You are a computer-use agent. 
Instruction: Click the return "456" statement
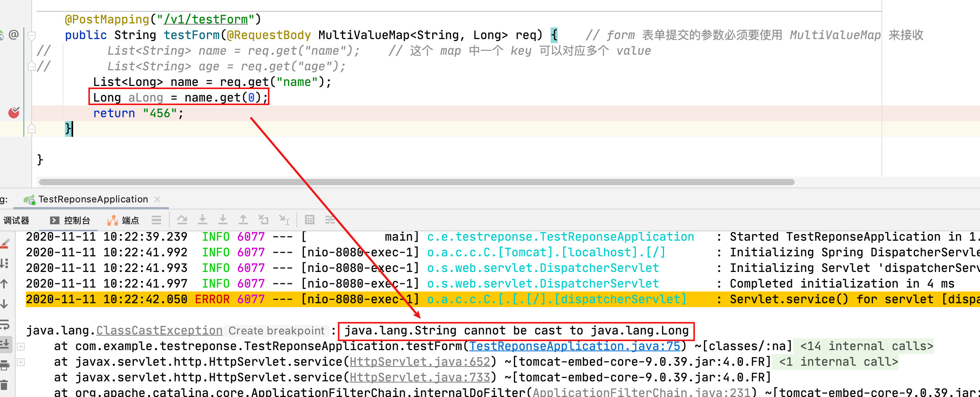tap(138, 113)
